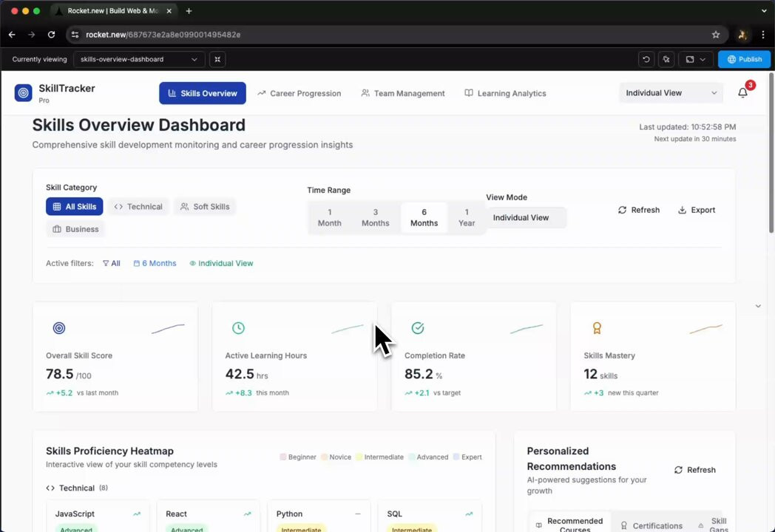Close the Rocket.new browser tab

coord(169,11)
